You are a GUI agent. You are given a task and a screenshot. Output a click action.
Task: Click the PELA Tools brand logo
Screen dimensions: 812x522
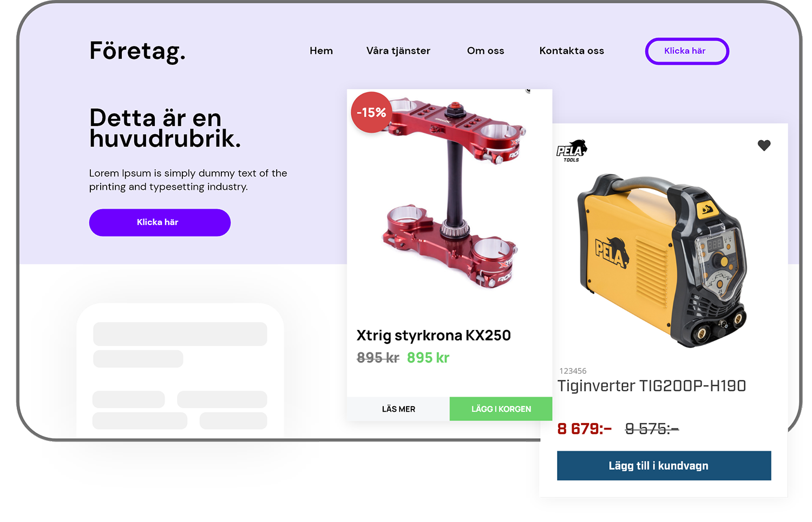coord(572,151)
